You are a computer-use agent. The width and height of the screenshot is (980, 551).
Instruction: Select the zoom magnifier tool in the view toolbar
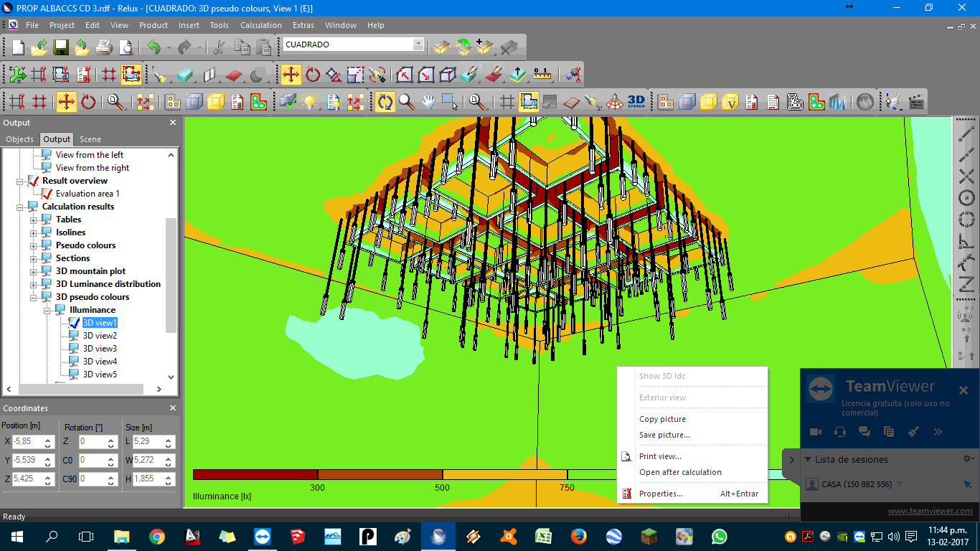click(x=407, y=102)
